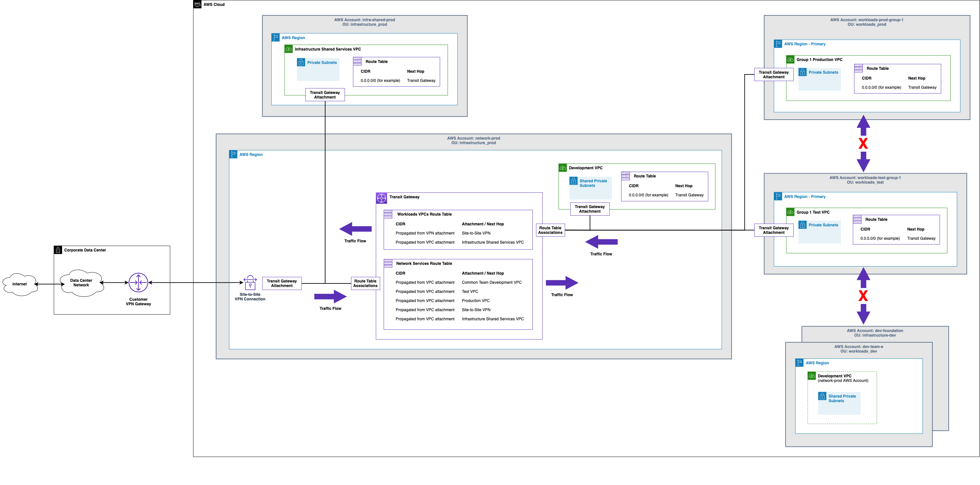The width and height of the screenshot is (980, 485).
Task: Click the 0.0.0.0/0 CIDR in Shared Services route table
Action: click(380, 81)
